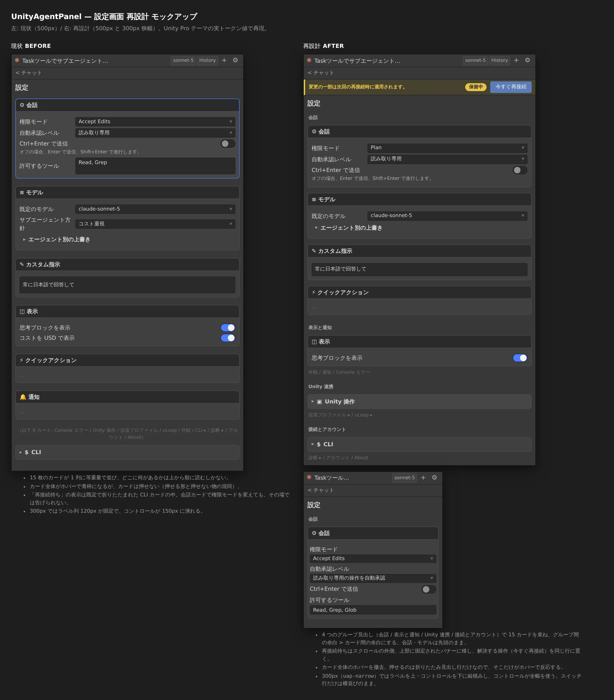Open claude-sonnet-5 dropdown in AFTER panel
The height and width of the screenshot is (700, 614).
pos(447,216)
